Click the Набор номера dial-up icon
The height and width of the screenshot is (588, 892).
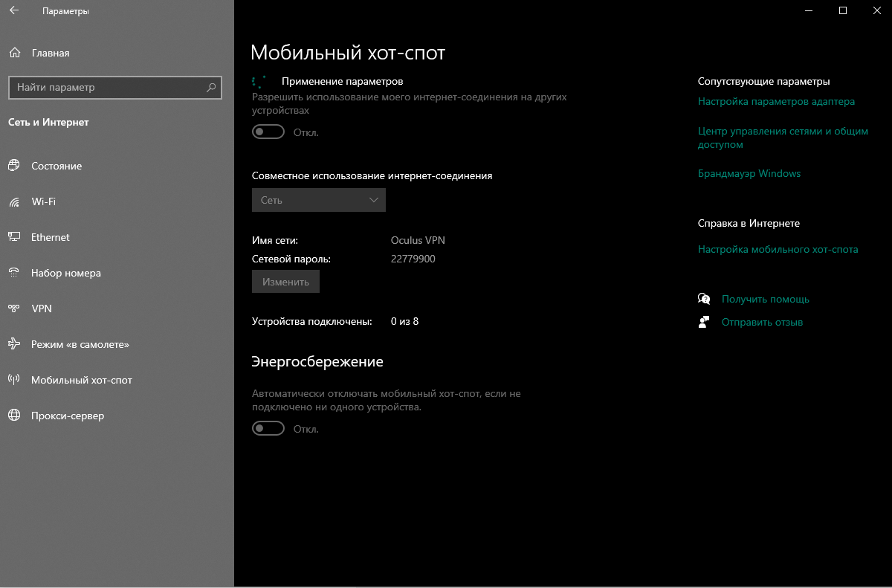point(14,273)
